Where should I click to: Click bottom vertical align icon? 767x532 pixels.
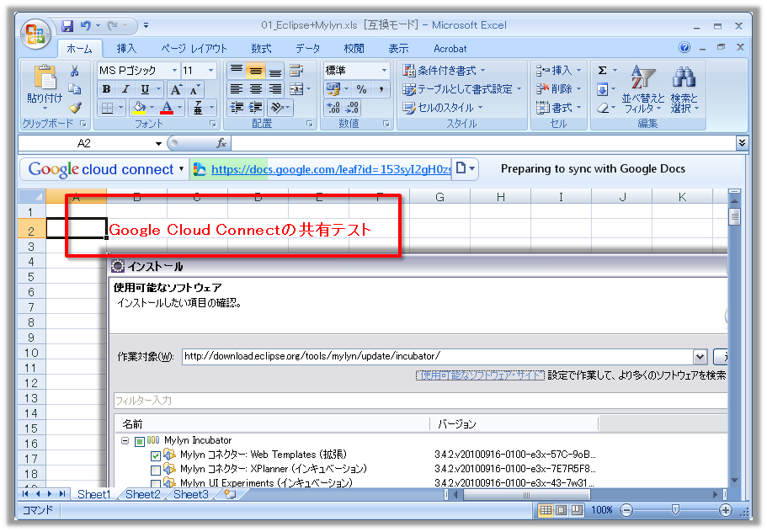pos(275,71)
